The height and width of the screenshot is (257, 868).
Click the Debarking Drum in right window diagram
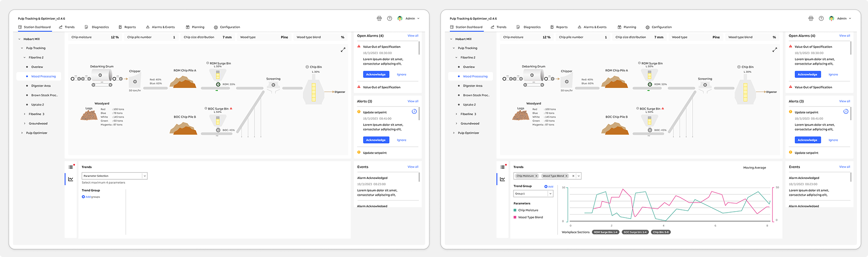point(532,75)
